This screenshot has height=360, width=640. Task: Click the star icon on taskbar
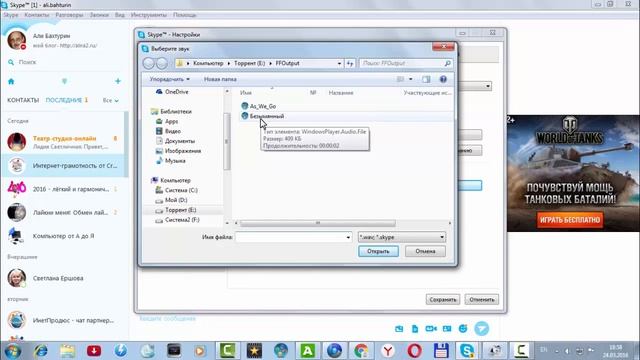254,351
